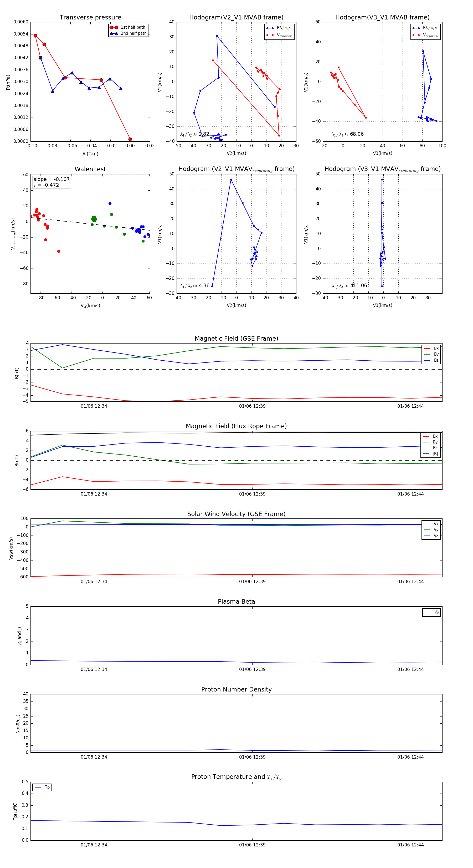Image resolution: width=473 pixels, height=868 pixels.
Task: Click the 'Transverse pressure' plot title
Action: pyautogui.click(x=90, y=18)
